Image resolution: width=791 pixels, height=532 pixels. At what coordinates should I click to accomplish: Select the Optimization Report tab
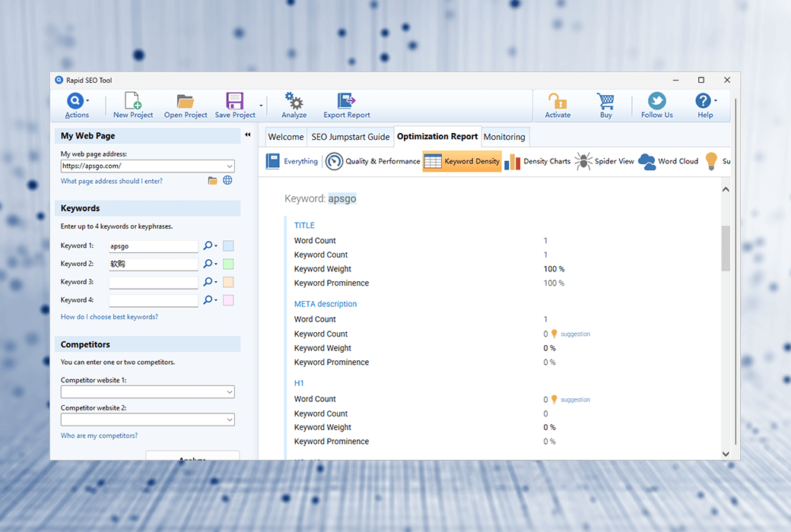tap(437, 136)
